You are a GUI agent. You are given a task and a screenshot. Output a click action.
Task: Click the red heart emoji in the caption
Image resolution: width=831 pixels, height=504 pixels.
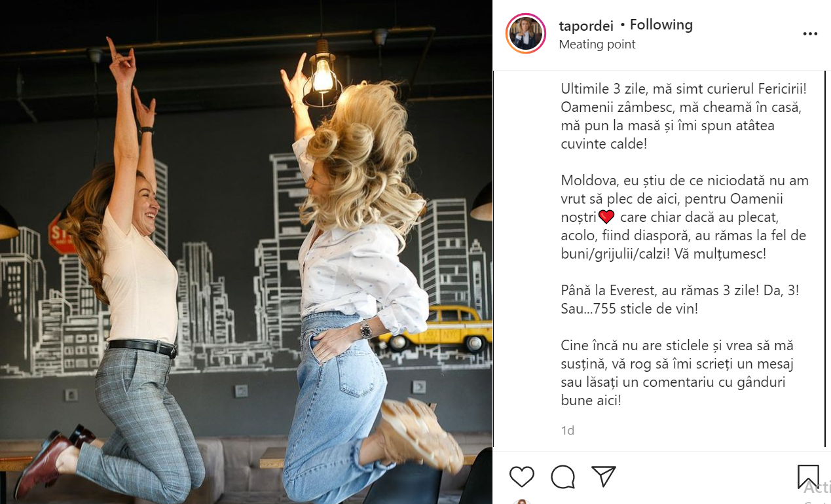(x=606, y=217)
